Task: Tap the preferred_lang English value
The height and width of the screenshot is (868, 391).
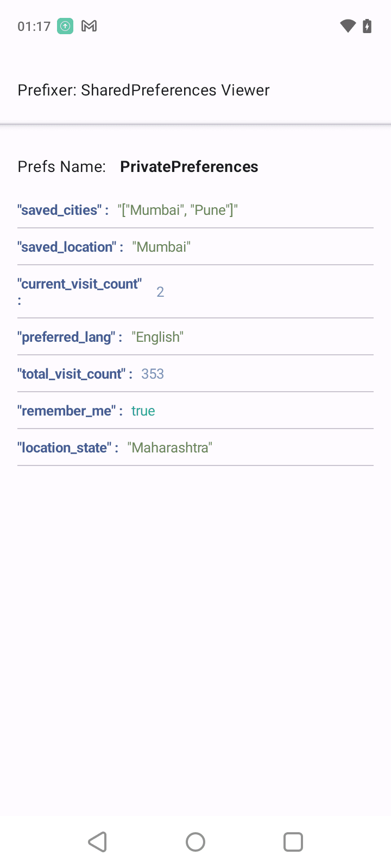Action: pos(157,337)
